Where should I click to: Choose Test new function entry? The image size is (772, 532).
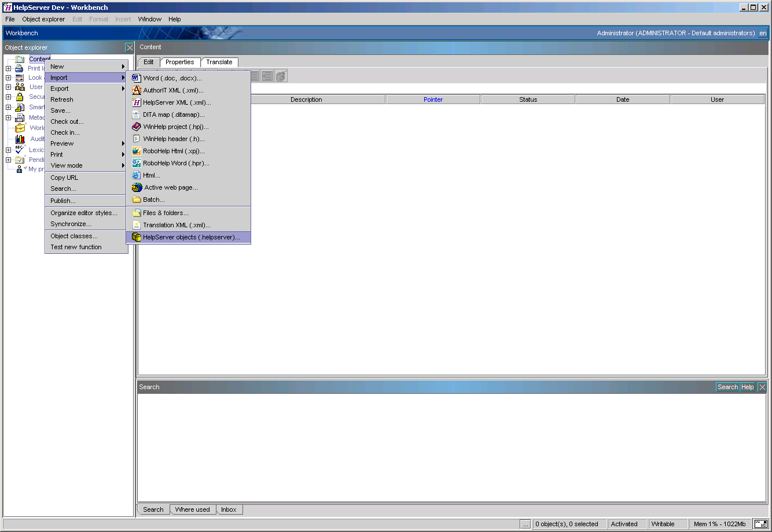click(x=86, y=247)
